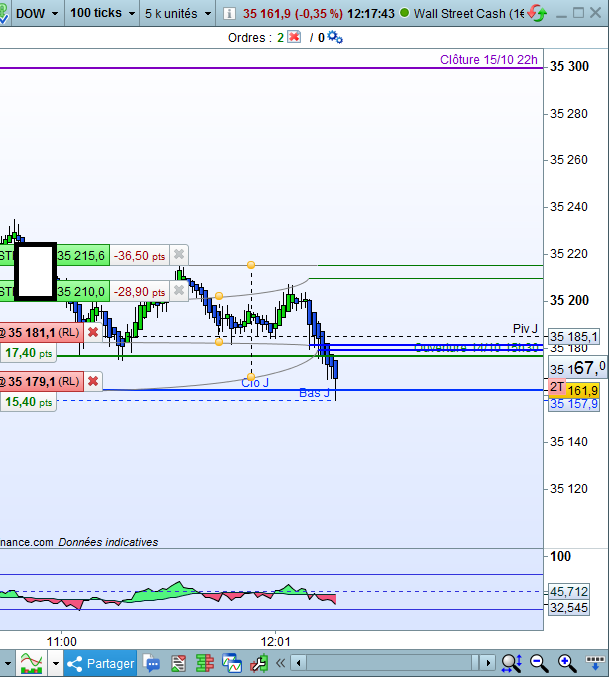Click the double chevron collapse toolbar icon
The image size is (609, 677).
click(281, 663)
